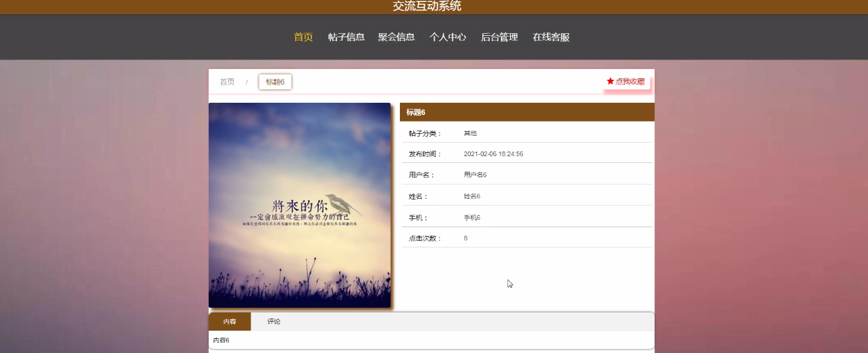868x353 pixels.
Task: Click the value 姓名6
Action: (x=471, y=197)
